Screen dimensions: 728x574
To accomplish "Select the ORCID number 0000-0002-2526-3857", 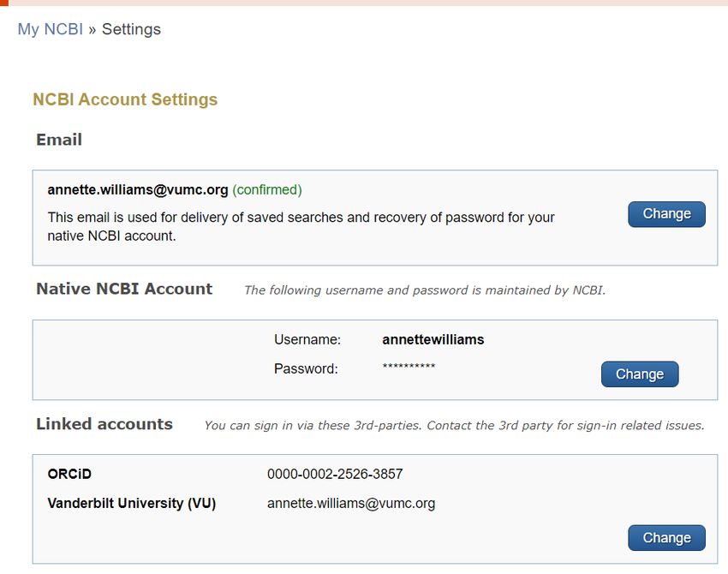I will click(x=335, y=474).
